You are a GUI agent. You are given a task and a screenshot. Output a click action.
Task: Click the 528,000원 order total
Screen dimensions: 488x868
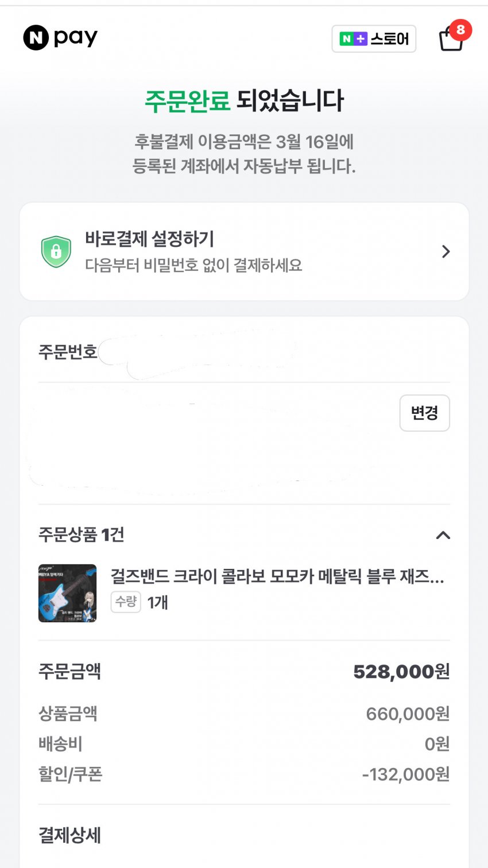(x=401, y=671)
